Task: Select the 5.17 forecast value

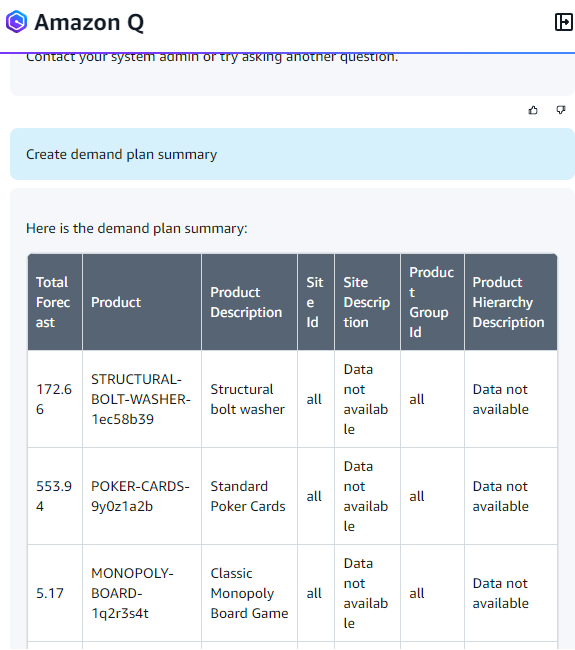Action: [50, 593]
